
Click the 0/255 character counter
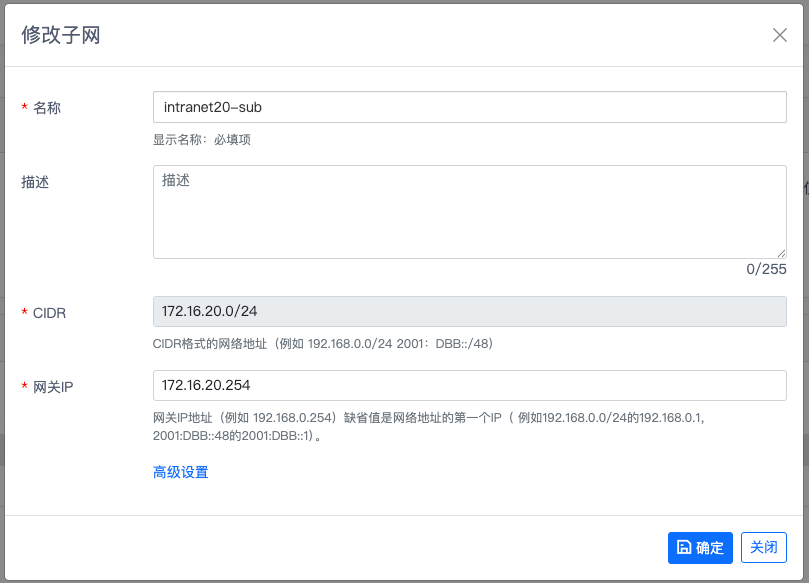(766, 269)
